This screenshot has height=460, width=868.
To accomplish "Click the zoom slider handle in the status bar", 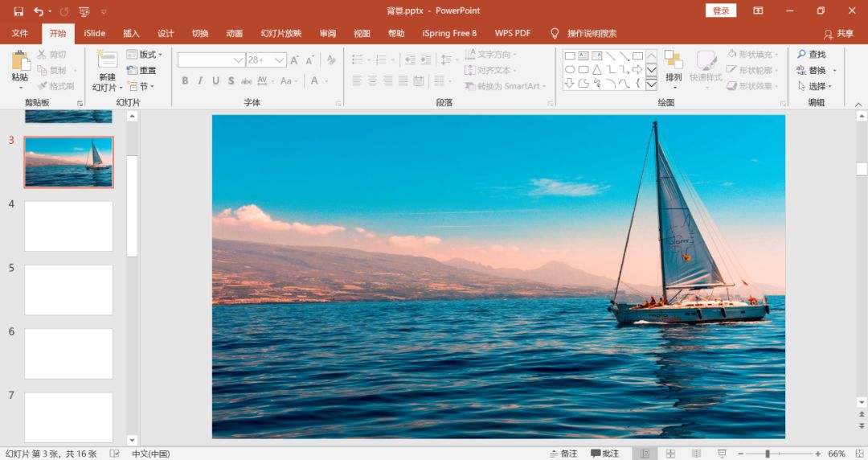I will [768, 454].
